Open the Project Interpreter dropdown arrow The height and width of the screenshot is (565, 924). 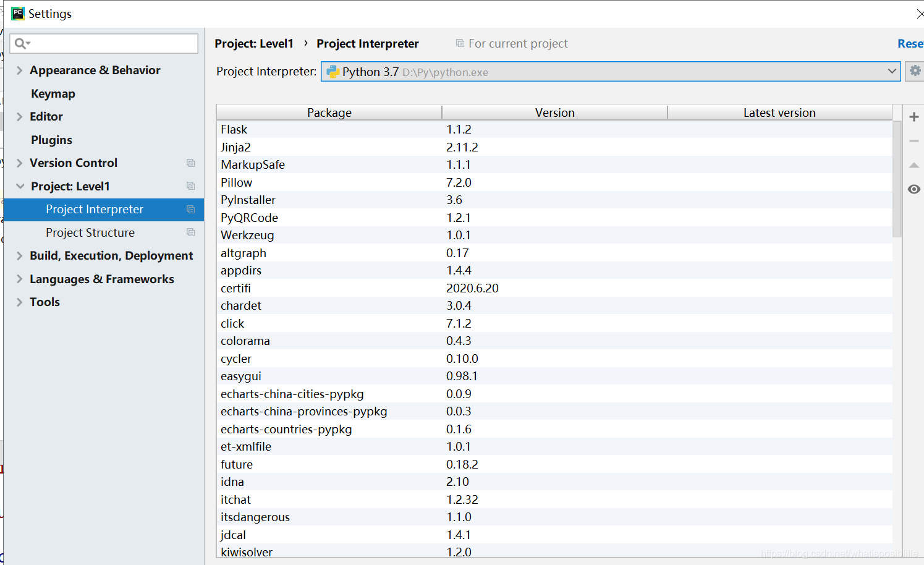(892, 71)
